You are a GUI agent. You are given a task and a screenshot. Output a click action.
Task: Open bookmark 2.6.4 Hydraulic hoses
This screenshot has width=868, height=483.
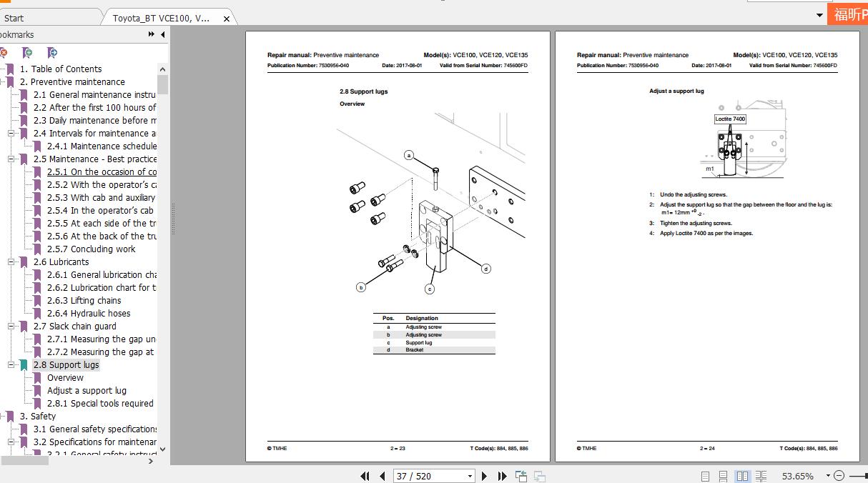click(x=89, y=314)
